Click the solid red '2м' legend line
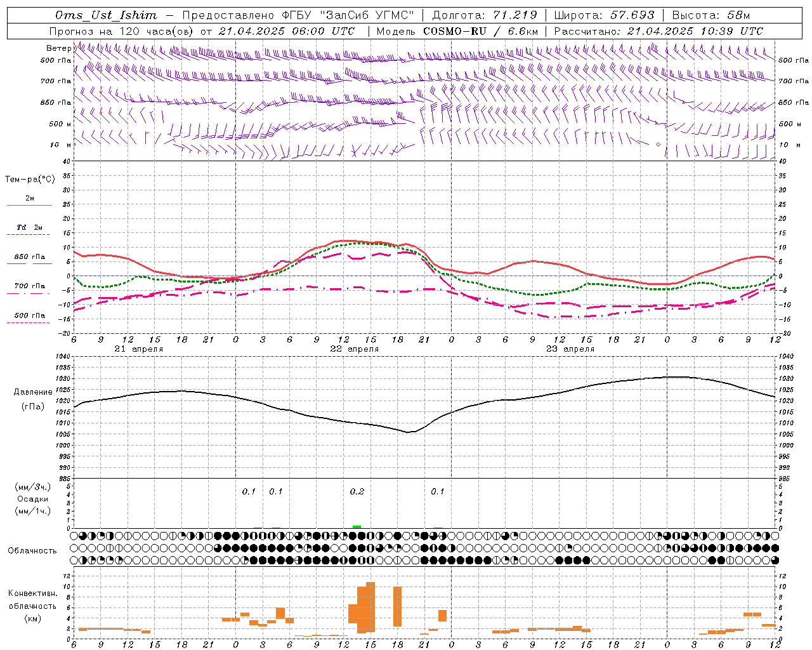Viewport: 812px width, 650px height. [x=29, y=205]
